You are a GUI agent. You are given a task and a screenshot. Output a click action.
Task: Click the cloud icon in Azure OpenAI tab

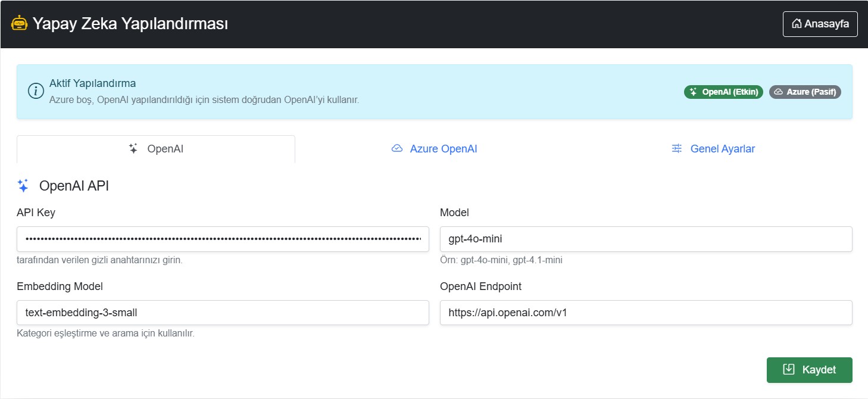[x=397, y=149]
